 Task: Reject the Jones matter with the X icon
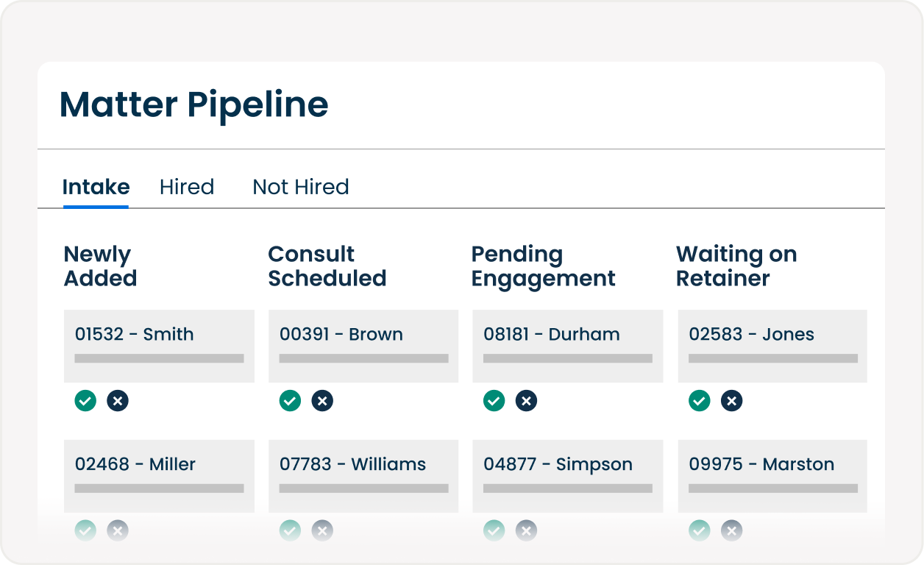coord(731,401)
